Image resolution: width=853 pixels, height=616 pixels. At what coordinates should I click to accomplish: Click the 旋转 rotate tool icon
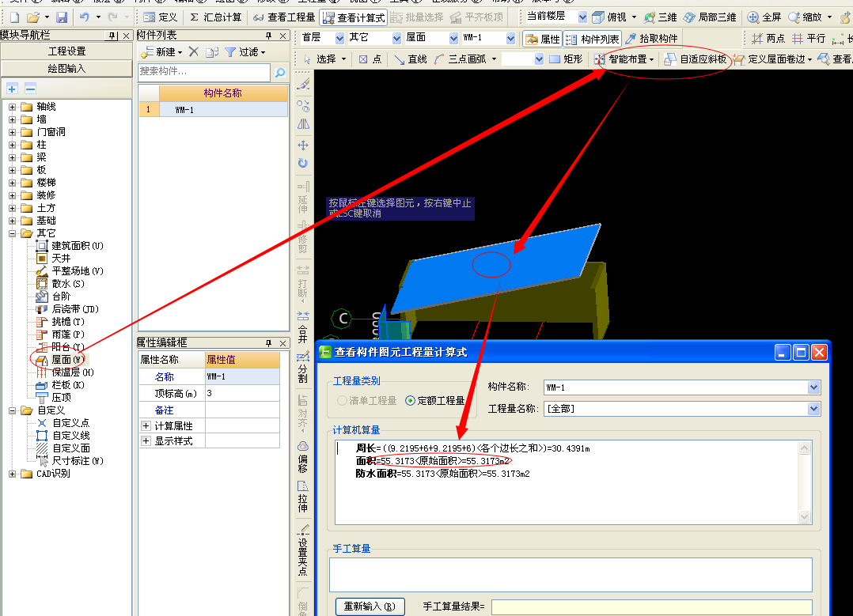(x=304, y=163)
